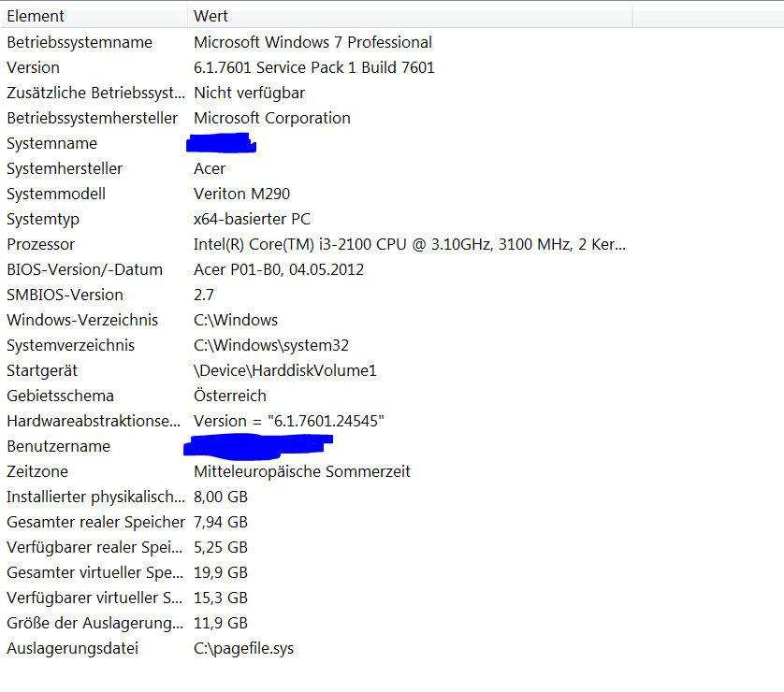This screenshot has width=784, height=692.
Task: Select the Benutzername row label
Action: pos(59,446)
